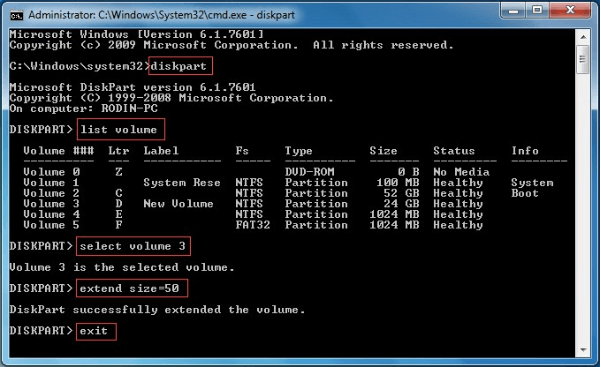601x367 pixels.
Task: Click the 'extend size=50' command text
Action: (130, 288)
